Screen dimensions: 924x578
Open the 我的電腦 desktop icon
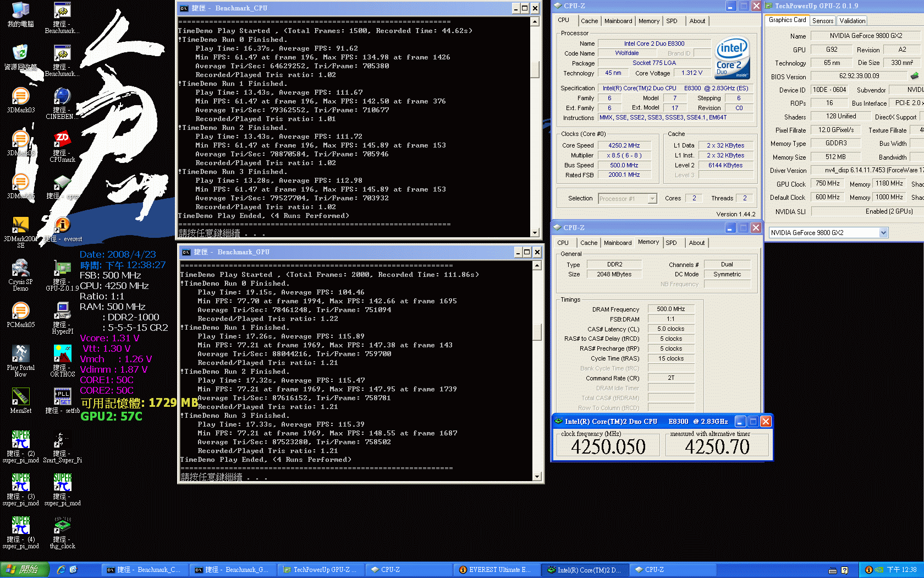pos(20,15)
